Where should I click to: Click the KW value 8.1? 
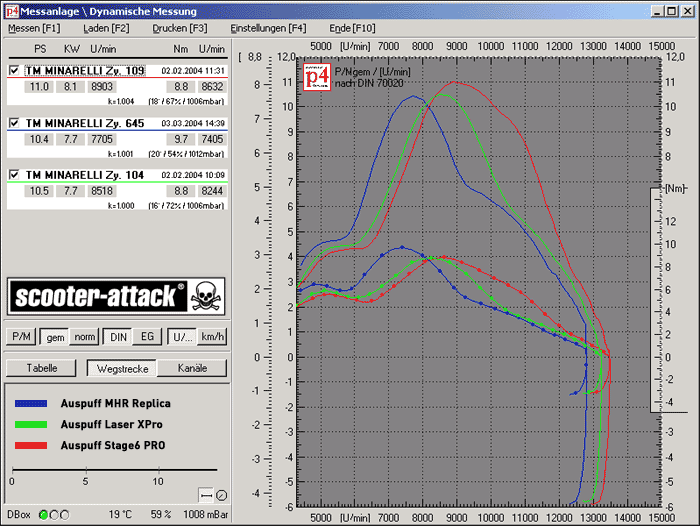click(x=70, y=87)
